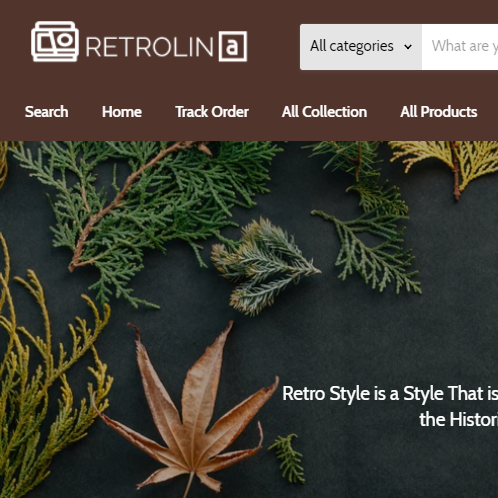Focus the 'What are you' search field
This screenshot has height=498, width=498.
[460, 47]
